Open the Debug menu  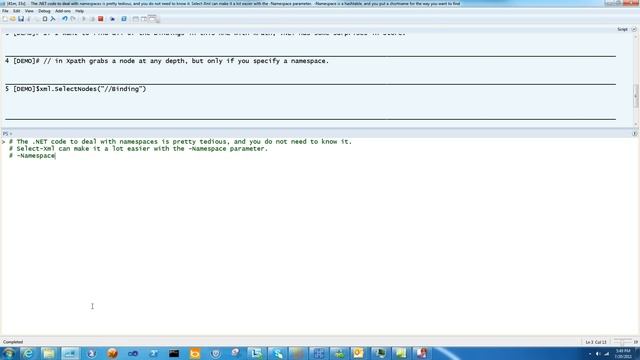pos(44,11)
